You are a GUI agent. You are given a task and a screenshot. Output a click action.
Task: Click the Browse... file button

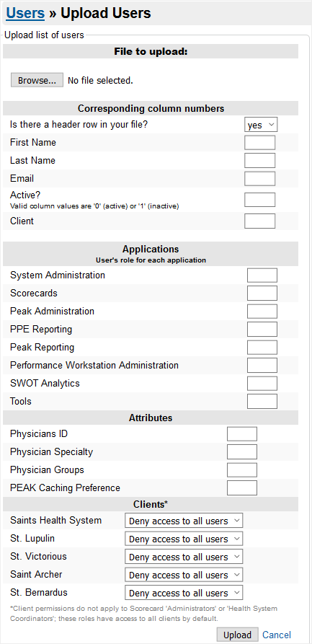[x=37, y=80]
